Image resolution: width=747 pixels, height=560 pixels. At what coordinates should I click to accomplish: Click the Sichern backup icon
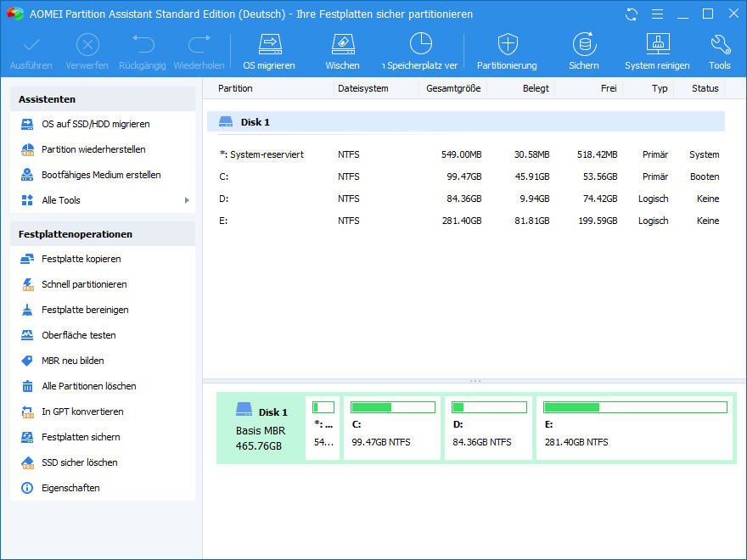(x=583, y=44)
